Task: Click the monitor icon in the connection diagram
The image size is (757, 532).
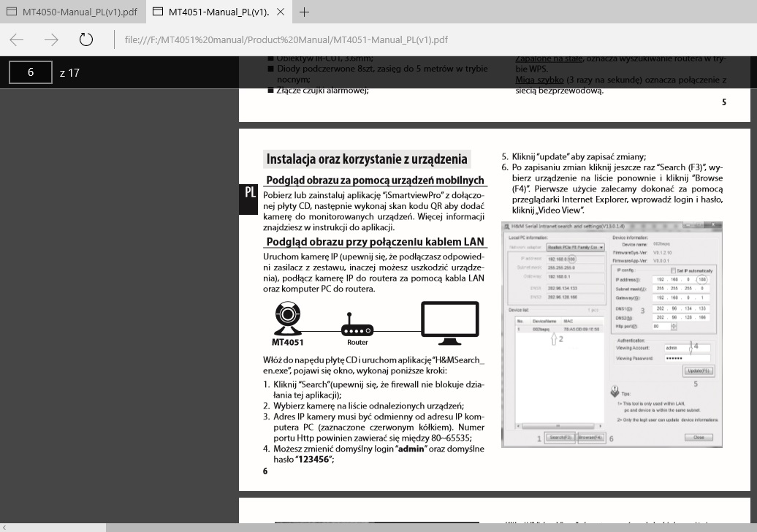Action: coord(449,319)
